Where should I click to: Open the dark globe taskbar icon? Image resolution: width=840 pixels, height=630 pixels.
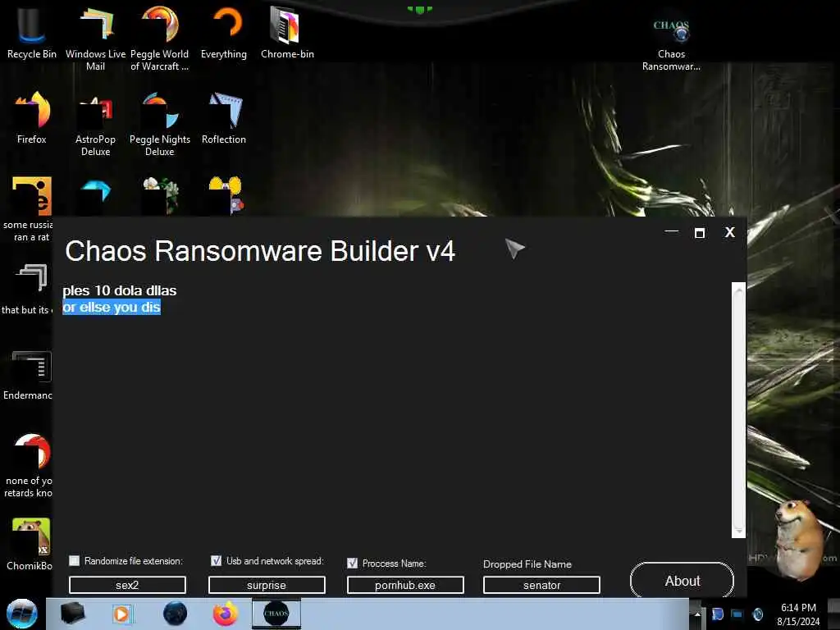(176, 614)
